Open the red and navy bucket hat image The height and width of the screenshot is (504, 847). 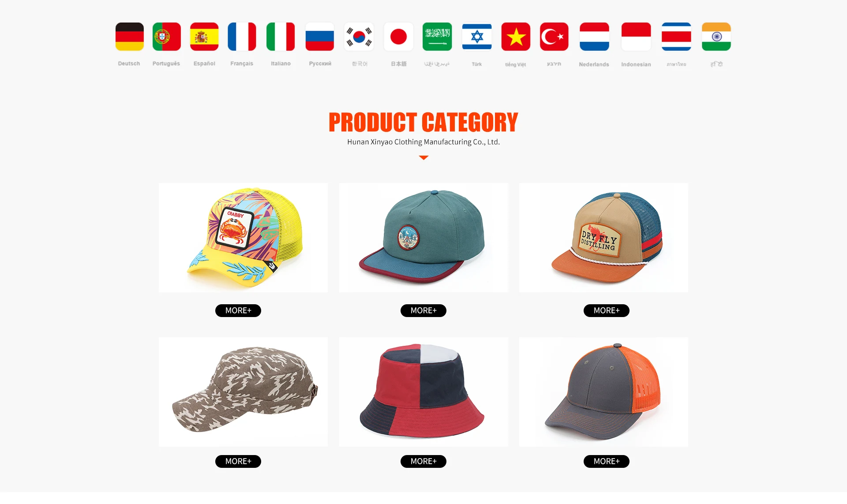pos(423,392)
